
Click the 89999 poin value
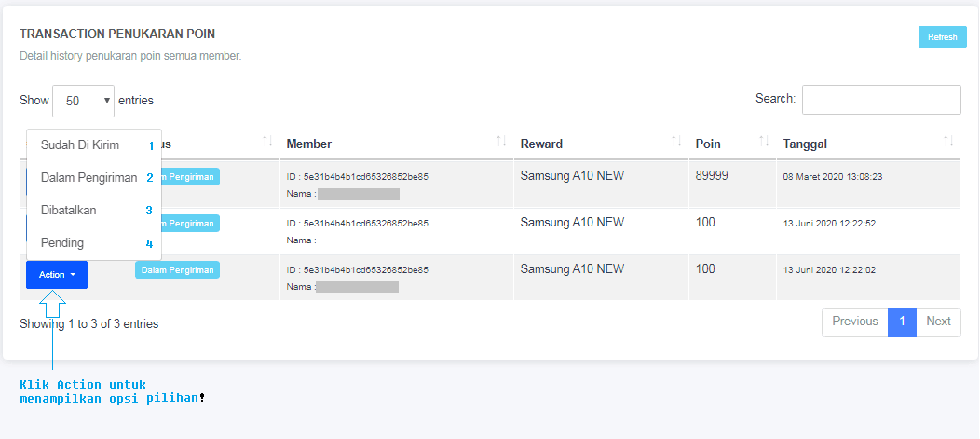click(x=712, y=175)
